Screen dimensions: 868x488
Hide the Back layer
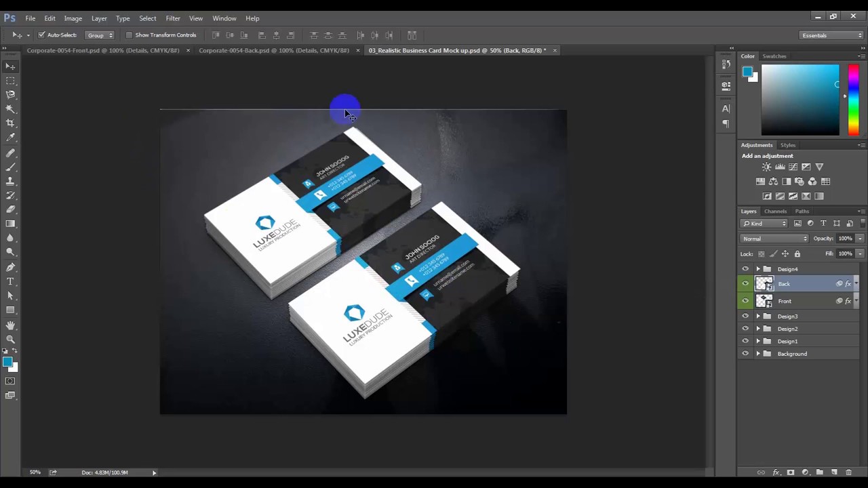point(745,284)
